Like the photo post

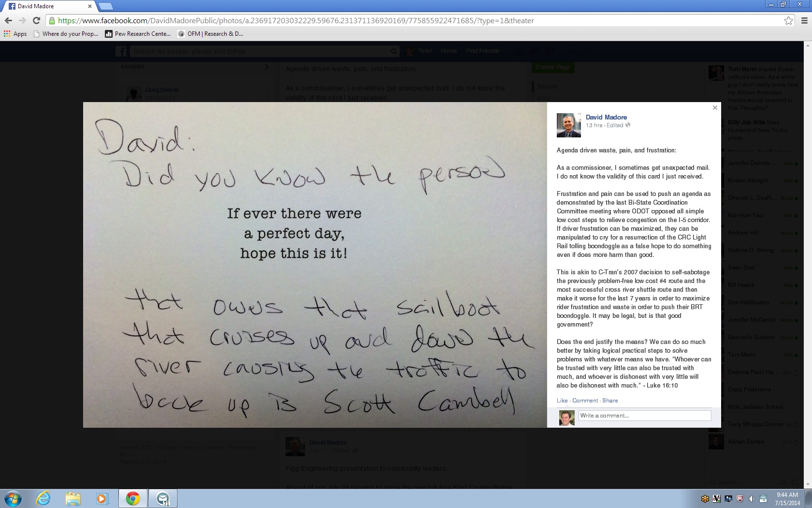tap(562, 401)
